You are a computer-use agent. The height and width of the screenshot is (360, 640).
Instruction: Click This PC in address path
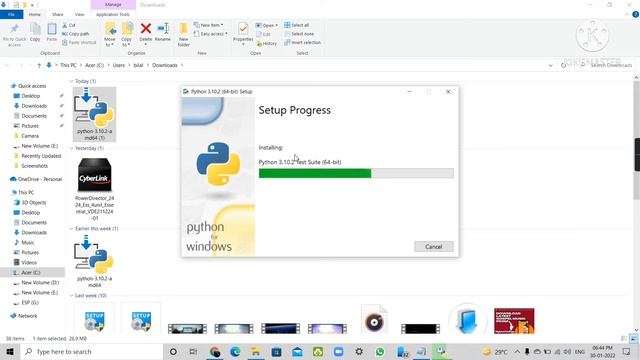(68, 65)
